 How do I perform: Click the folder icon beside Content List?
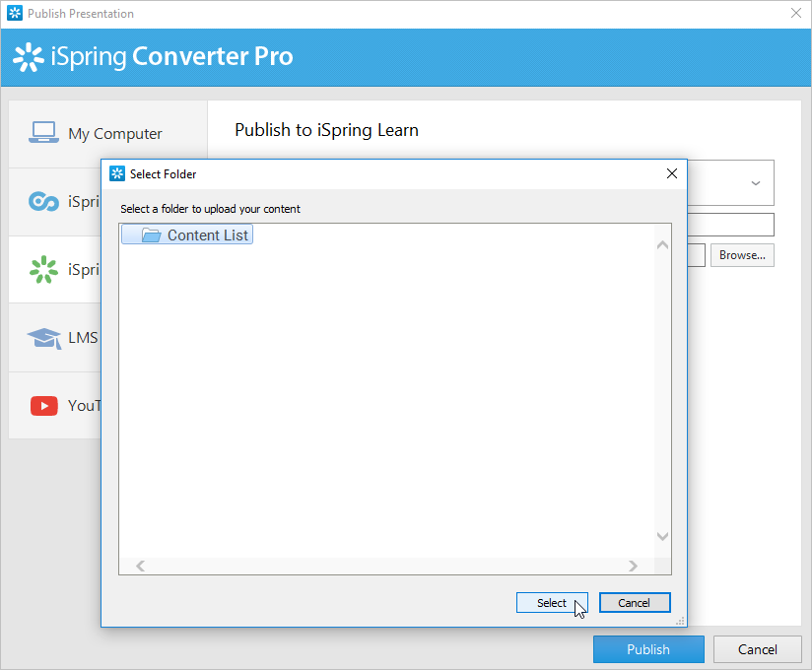[151, 235]
